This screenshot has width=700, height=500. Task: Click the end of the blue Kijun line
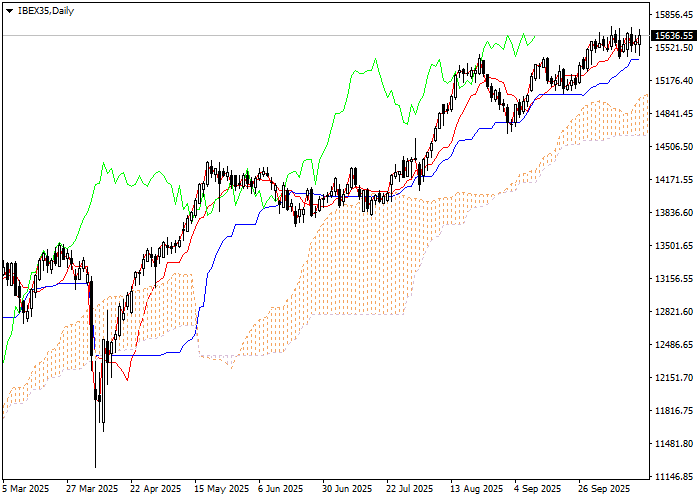638,59
